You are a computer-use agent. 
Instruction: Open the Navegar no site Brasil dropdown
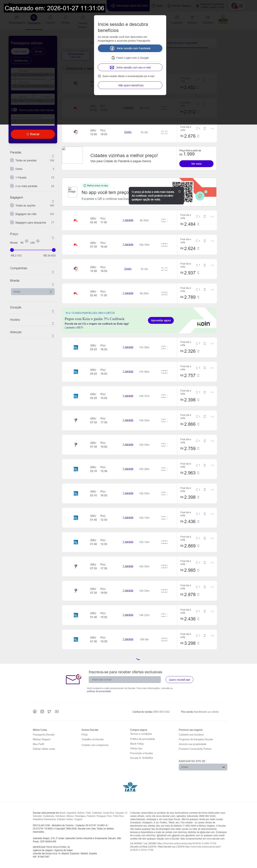[x=203, y=767]
